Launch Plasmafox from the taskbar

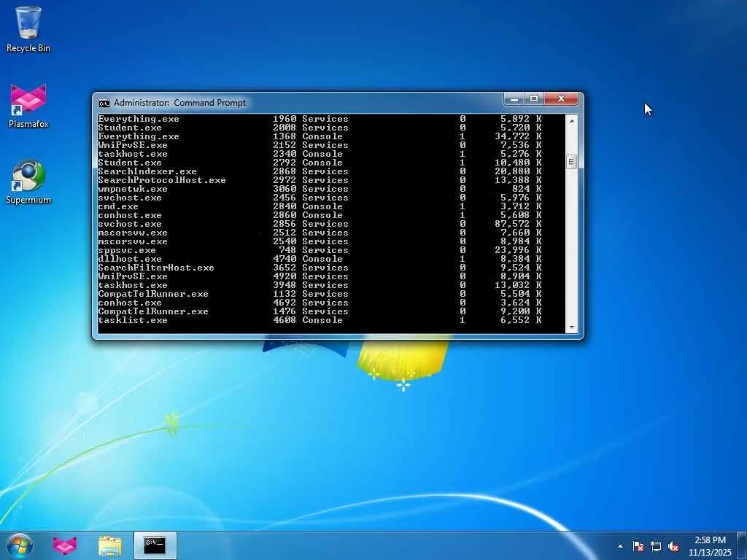tap(65, 545)
